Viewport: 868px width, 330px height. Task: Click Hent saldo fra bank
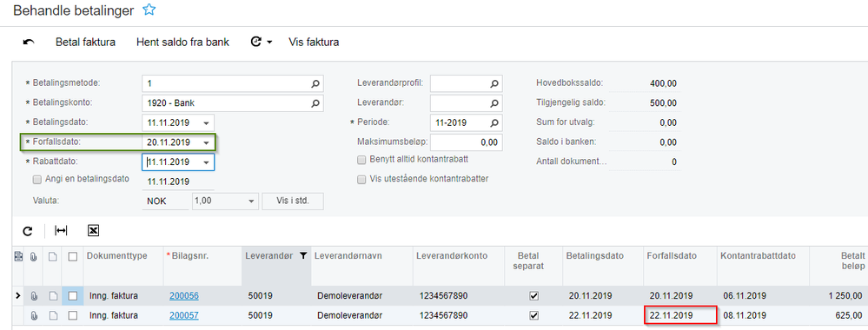click(182, 42)
